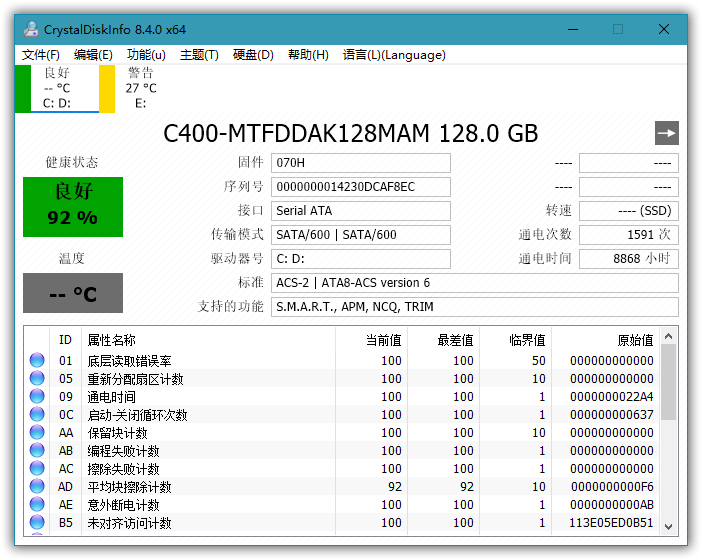702x560 pixels.
Task: Click status orb for attribute AD
Action: click(37, 487)
